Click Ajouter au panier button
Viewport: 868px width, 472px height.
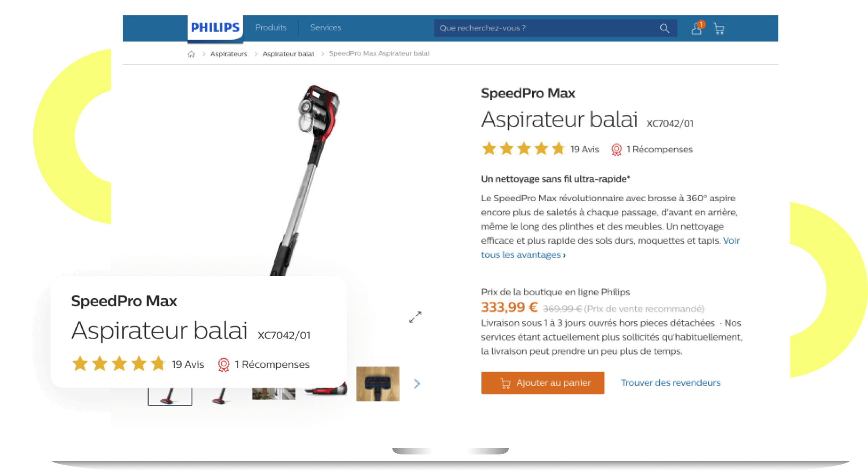543,382
